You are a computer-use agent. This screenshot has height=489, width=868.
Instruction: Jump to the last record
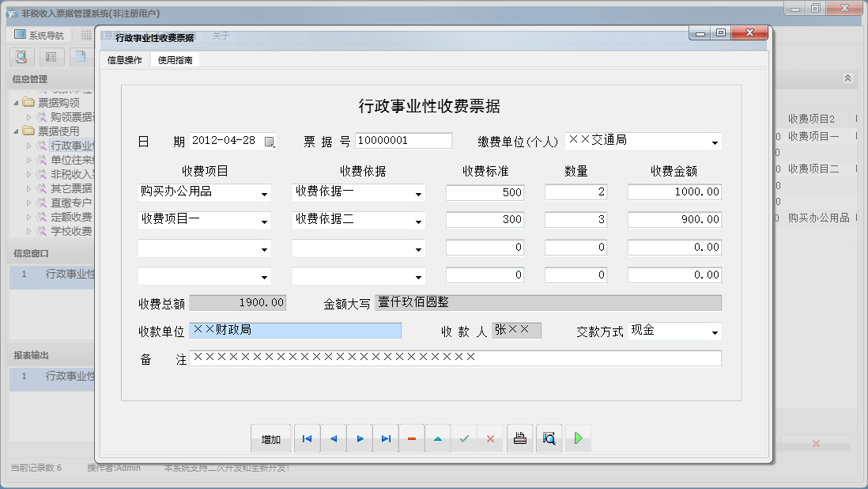coord(386,438)
